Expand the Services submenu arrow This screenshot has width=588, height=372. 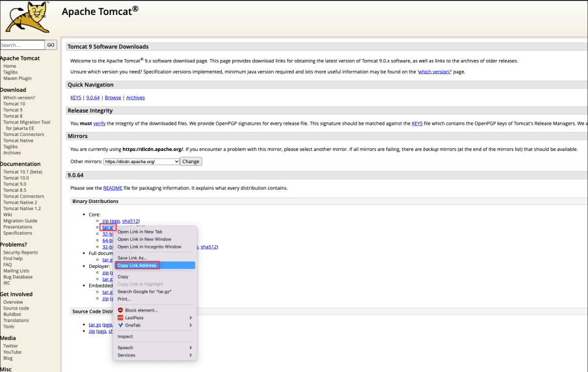(191, 355)
